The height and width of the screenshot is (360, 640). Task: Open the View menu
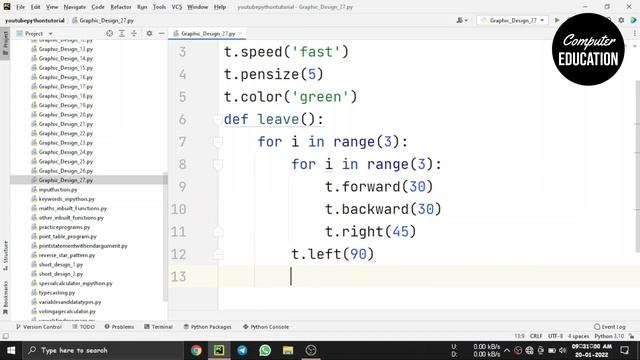pyautogui.click(x=52, y=7)
